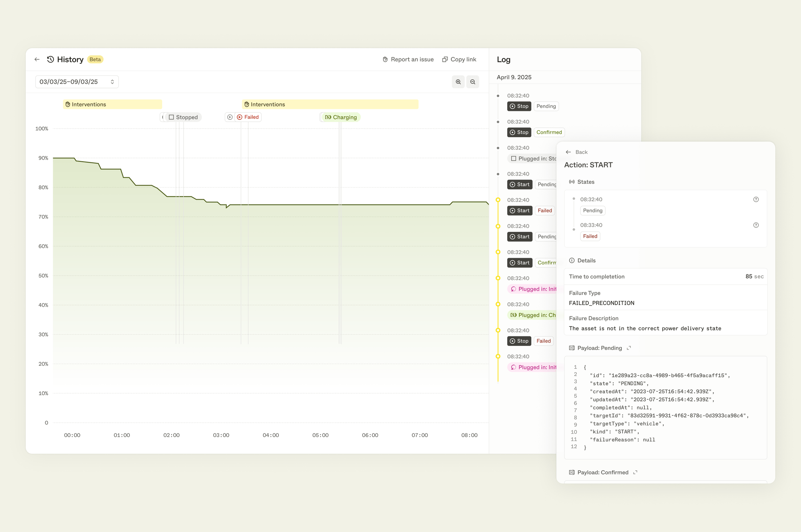Click the back arrow beside the History title
801x532 pixels.
(37, 59)
